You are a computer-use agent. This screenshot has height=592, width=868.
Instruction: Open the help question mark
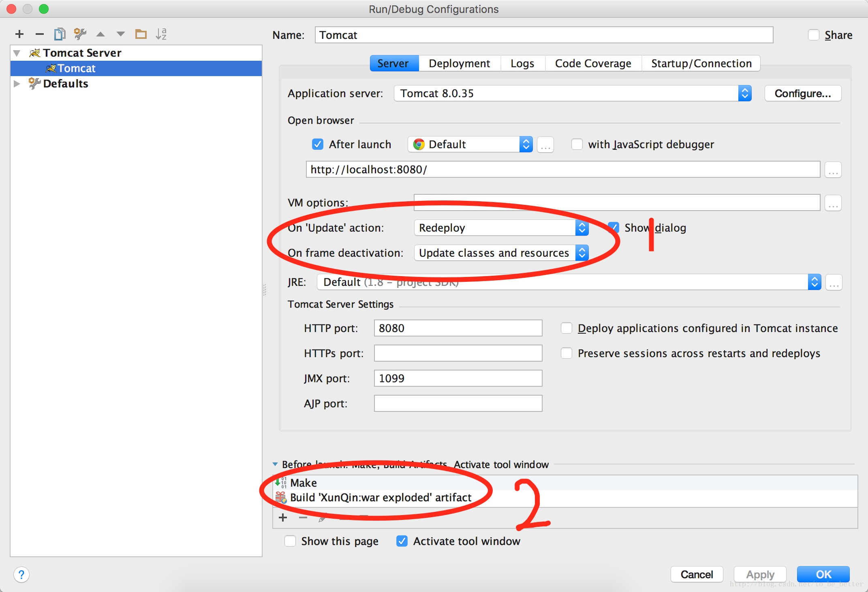tap(21, 575)
